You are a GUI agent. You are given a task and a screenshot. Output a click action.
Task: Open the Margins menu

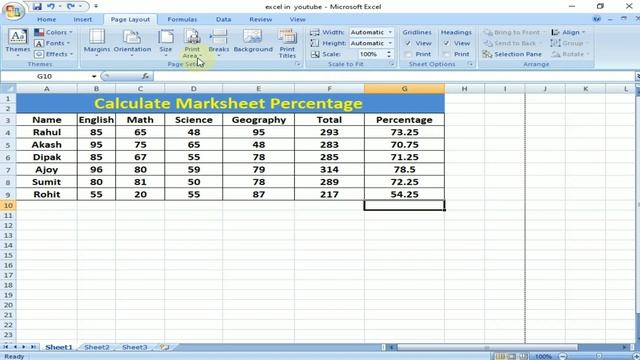pyautogui.click(x=97, y=43)
